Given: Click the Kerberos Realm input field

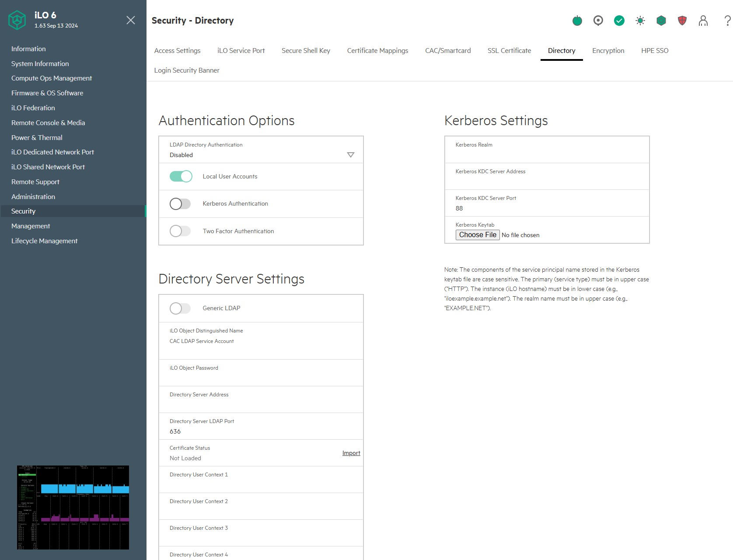Looking at the screenshot, I should (547, 154).
